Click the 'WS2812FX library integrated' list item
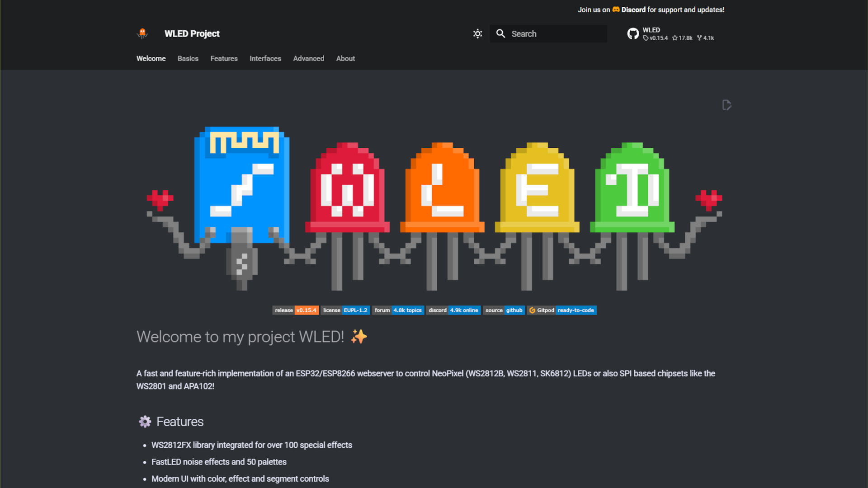Screen dimensions: 868x488 coord(252,445)
